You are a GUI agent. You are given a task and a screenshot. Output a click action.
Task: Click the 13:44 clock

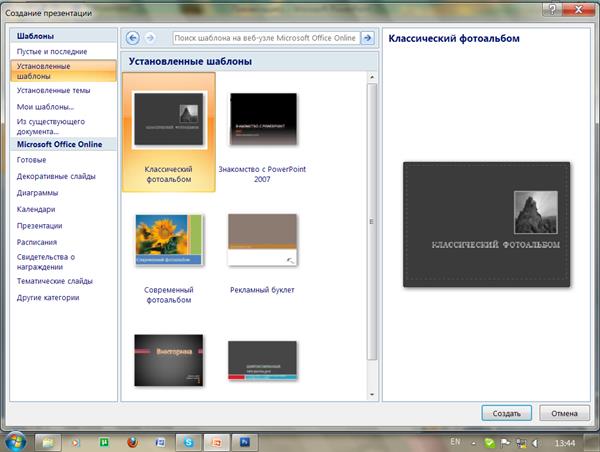coord(565,443)
